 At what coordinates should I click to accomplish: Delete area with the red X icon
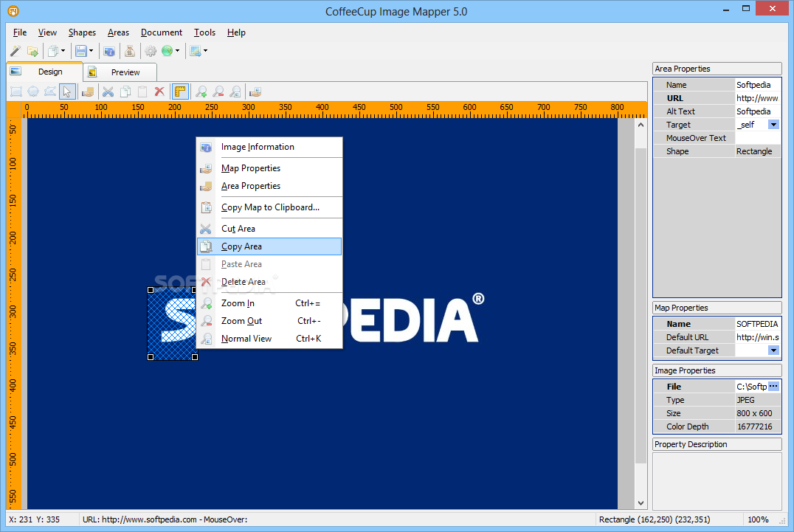[x=159, y=91]
